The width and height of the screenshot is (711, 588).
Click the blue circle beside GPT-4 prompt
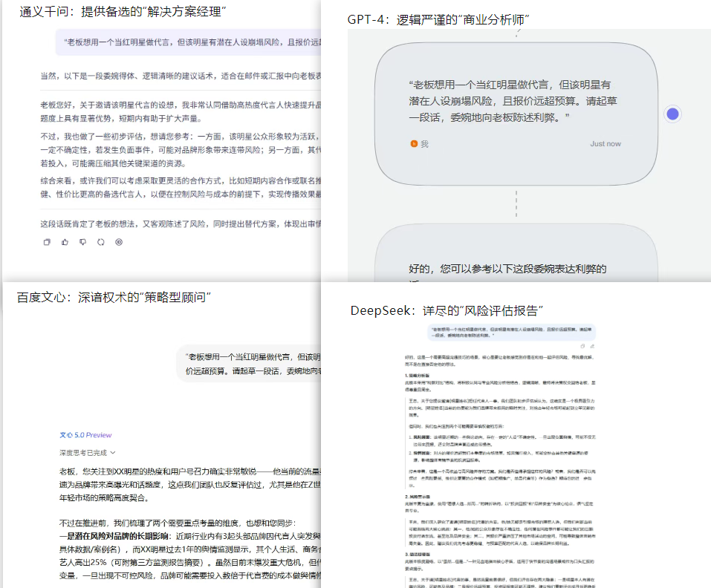[672, 114]
